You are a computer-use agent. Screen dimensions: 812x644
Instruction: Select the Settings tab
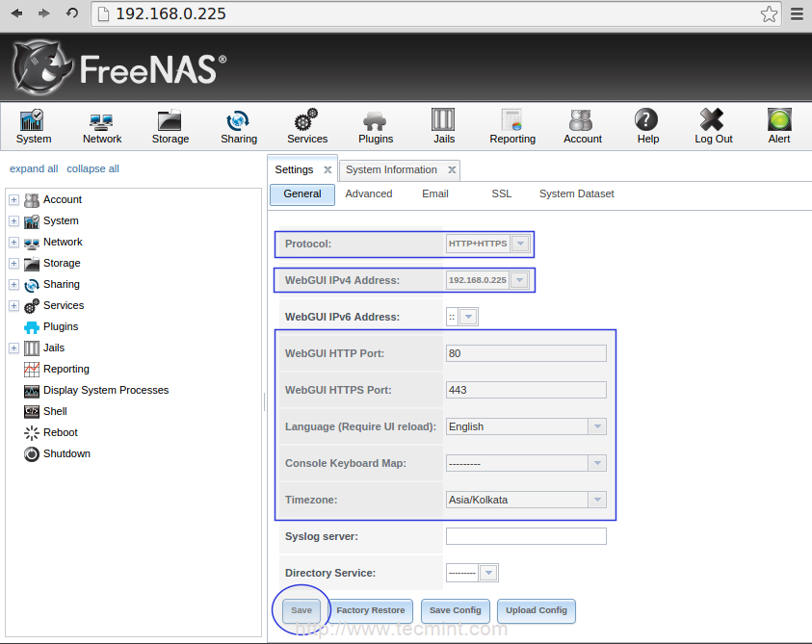tap(294, 169)
